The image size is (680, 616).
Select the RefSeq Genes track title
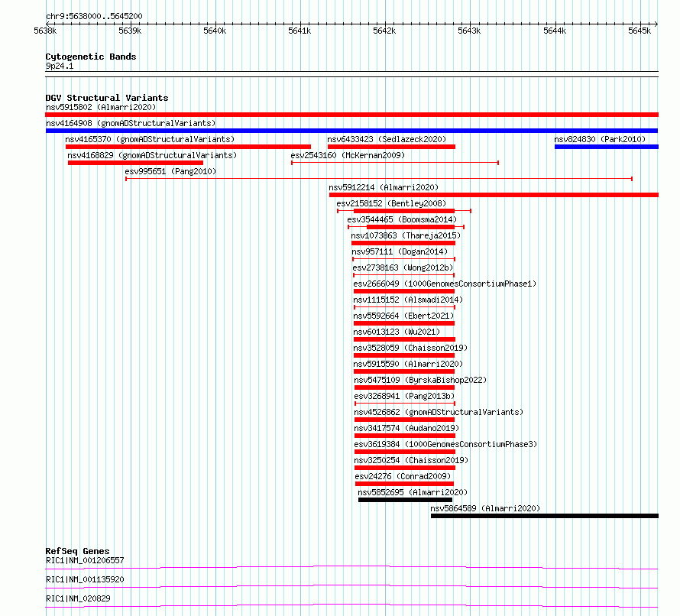(x=77, y=551)
